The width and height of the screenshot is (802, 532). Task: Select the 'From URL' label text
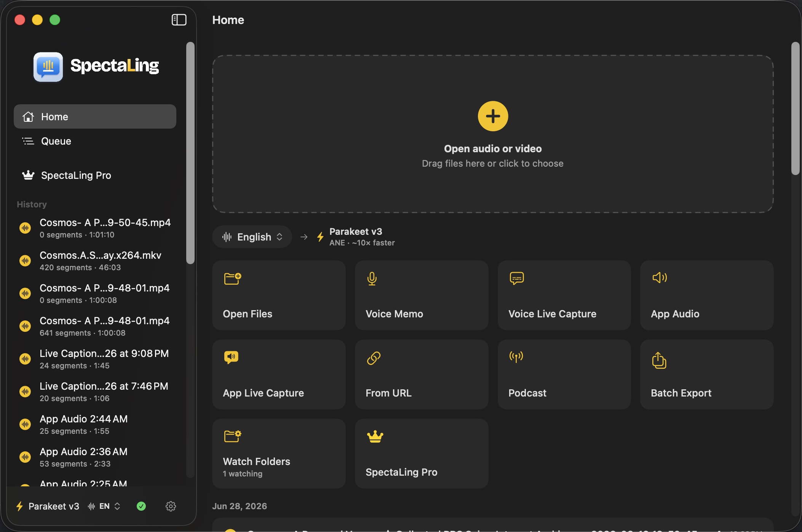388,393
